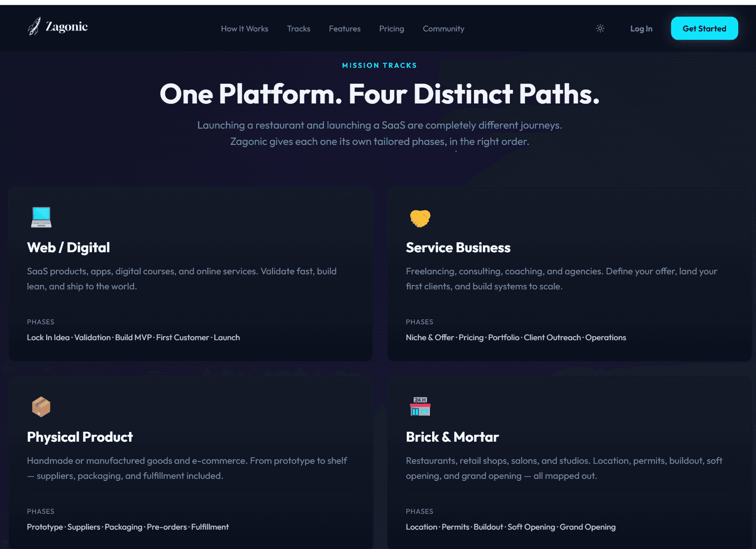Click the Zagonic rocket logo icon
This screenshot has height=549, width=756.
pos(34,26)
